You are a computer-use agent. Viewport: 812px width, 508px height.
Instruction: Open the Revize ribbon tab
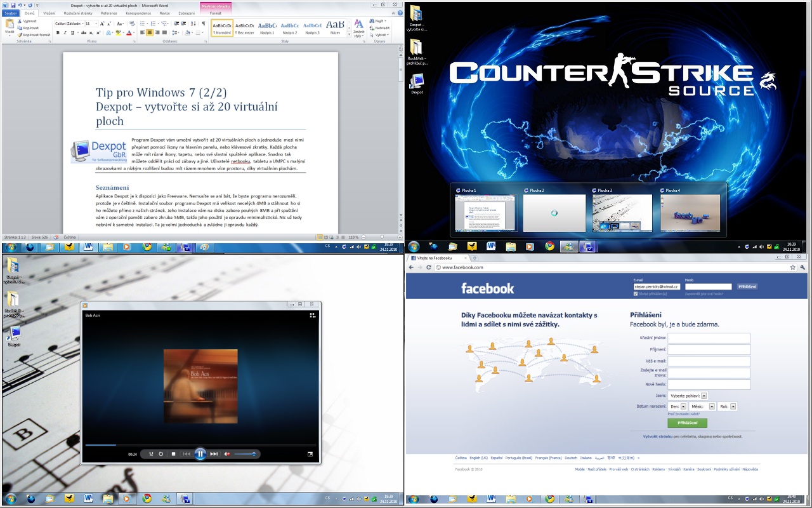pos(164,13)
